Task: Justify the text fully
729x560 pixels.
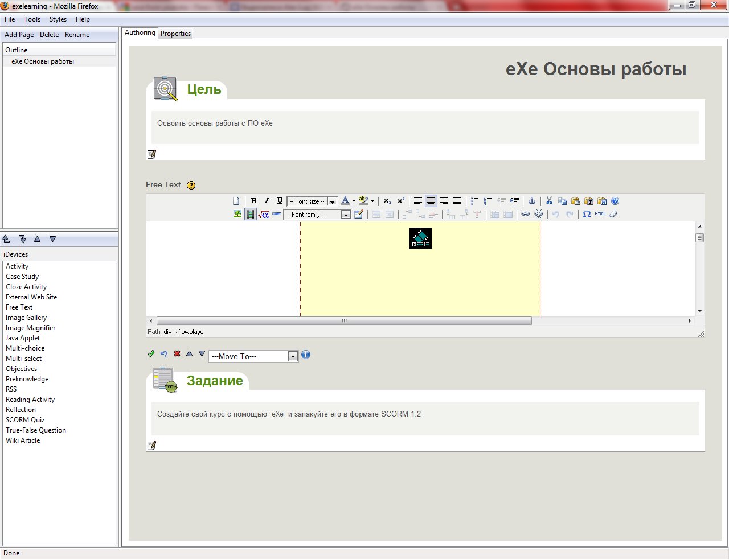Action: [x=457, y=201]
